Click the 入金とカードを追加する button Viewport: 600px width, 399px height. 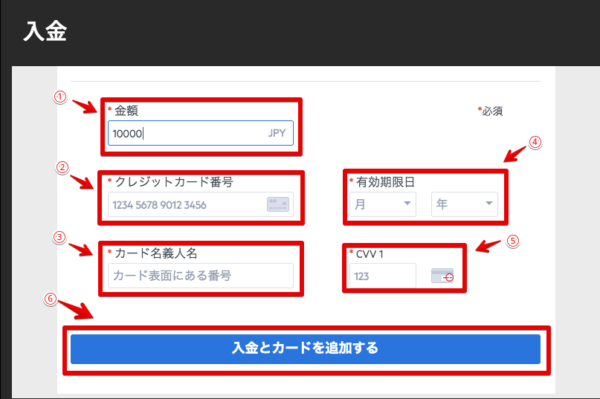(x=305, y=349)
